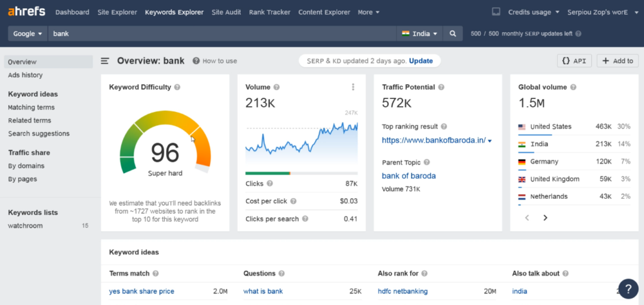The width and height of the screenshot is (644, 305).
Task: Select By domains under Traffic share
Action: tap(26, 166)
